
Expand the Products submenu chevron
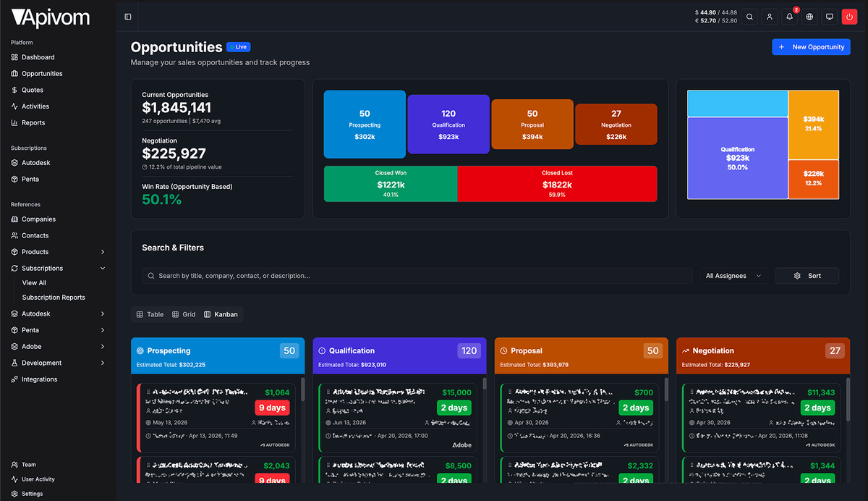point(103,252)
